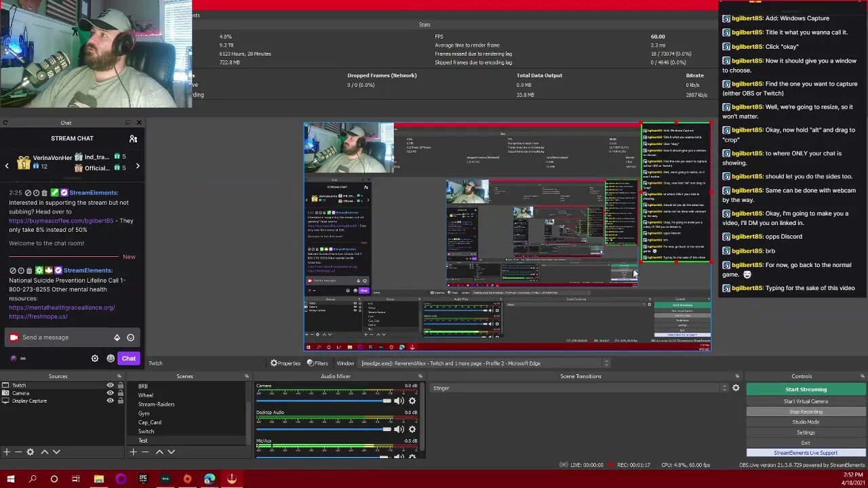Screen dimensions: 868x488
Task: Select the Cap_Card scene
Action: click(150, 422)
